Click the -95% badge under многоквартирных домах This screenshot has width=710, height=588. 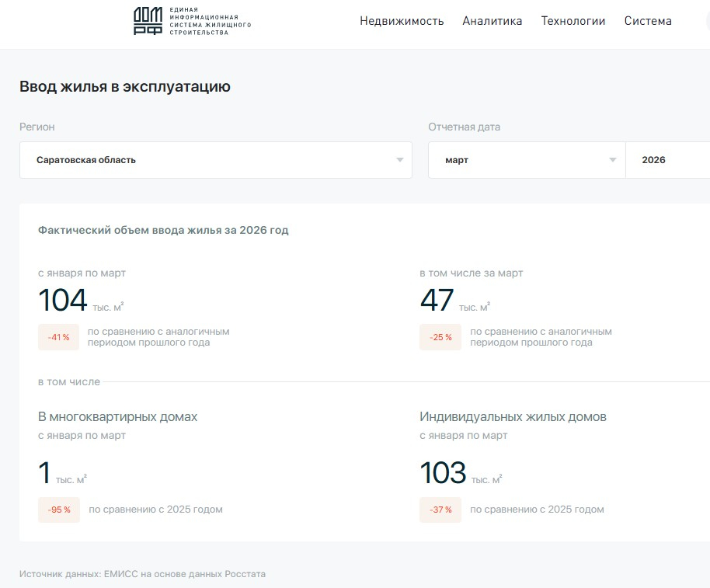[x=59, y=510]
